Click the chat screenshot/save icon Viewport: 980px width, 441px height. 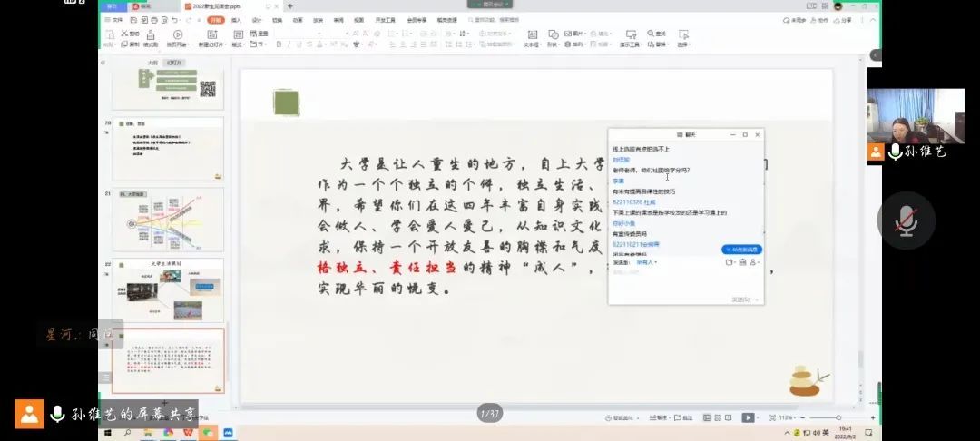[742, 262]
